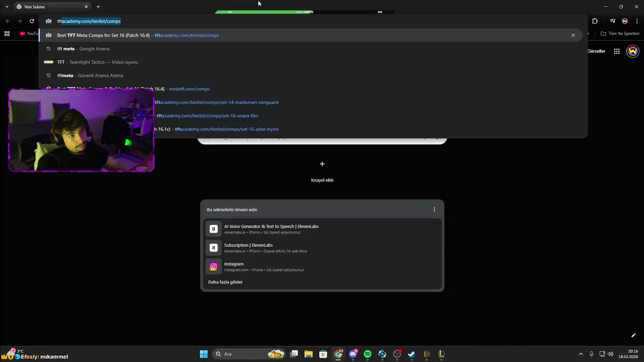Click Görseller link
This screenshot has width=644, height=362.
[596, 51]
